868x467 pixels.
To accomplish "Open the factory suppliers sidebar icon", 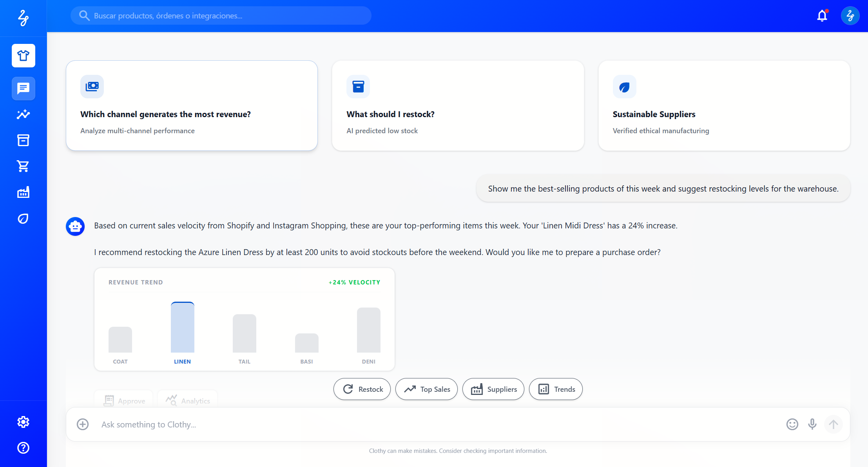I will [23, 192].
